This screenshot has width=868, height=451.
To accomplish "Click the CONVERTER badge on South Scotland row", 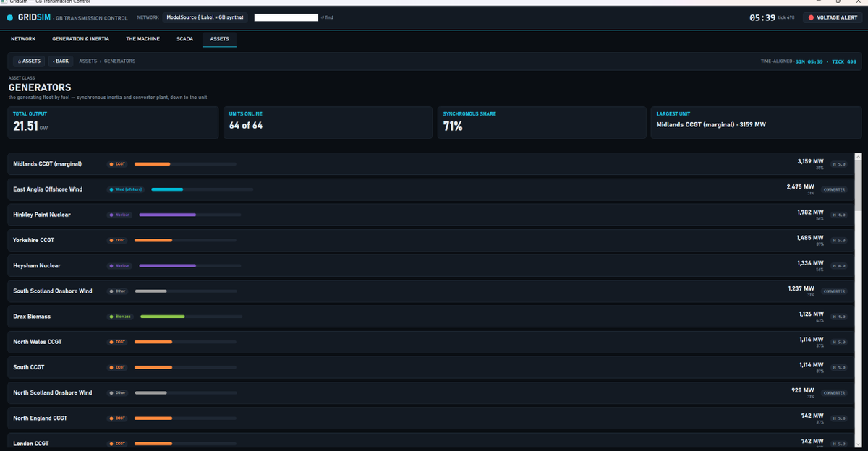I will click(x=835, y=291).
